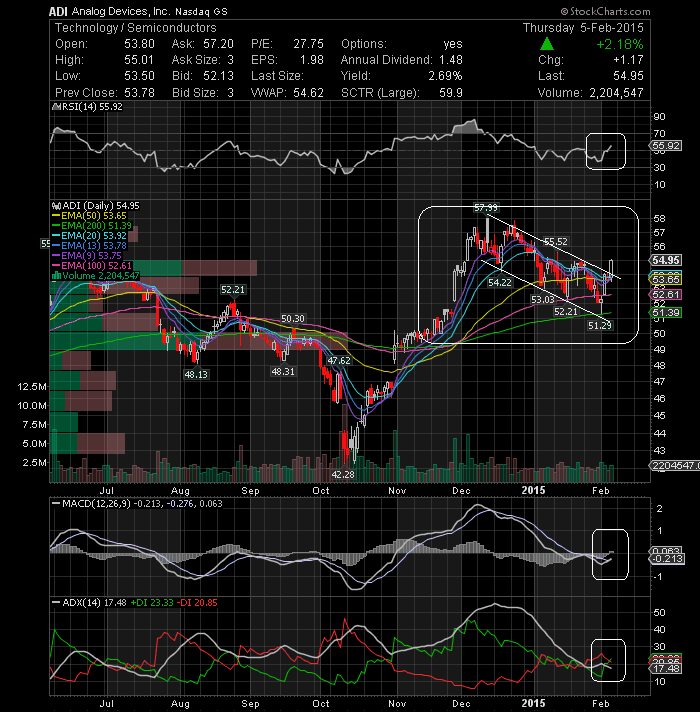This screenshot has height=712, width=700.
Task: Click the Annual Dividend value 1.48
Action: (450, 60)
